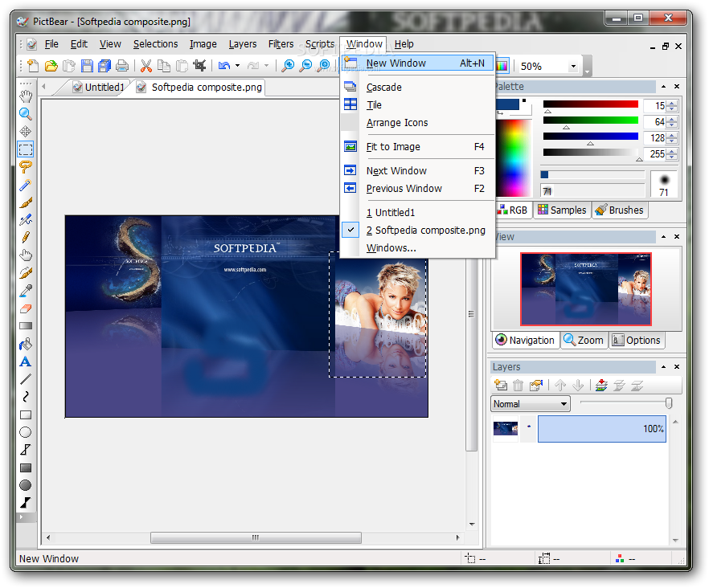
Task: Select the Hand pan tool
Action: click(x=26, y=96)
